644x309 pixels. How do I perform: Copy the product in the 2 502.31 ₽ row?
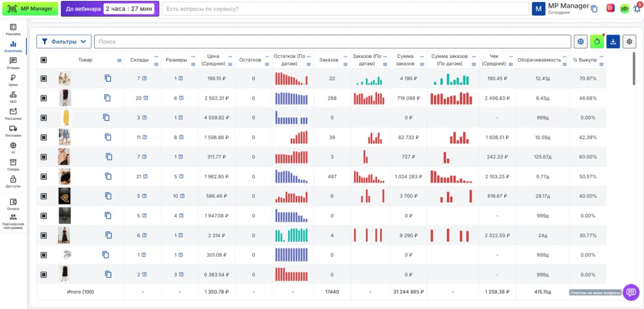pos(107,98)
